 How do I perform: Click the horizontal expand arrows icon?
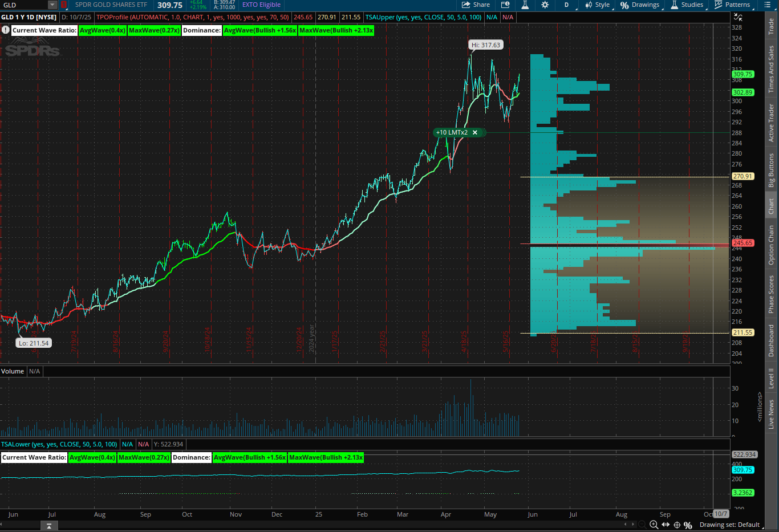pyautogui.click(x=666, y=525)
